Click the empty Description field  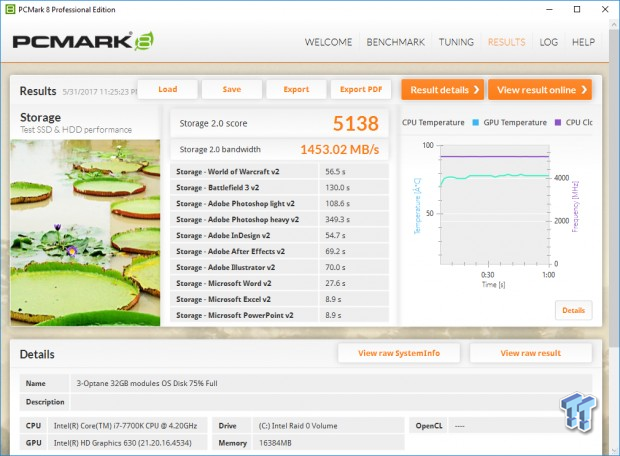(331, 402)
